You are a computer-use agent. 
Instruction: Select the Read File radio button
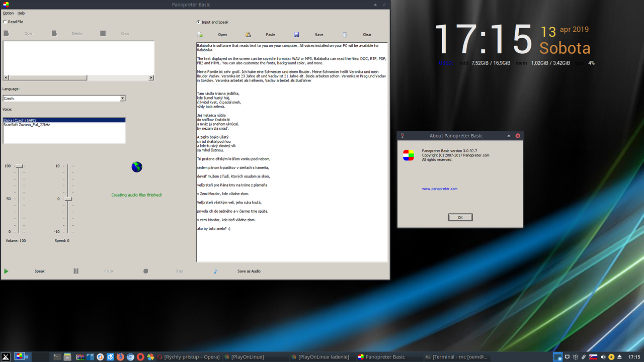5,22
